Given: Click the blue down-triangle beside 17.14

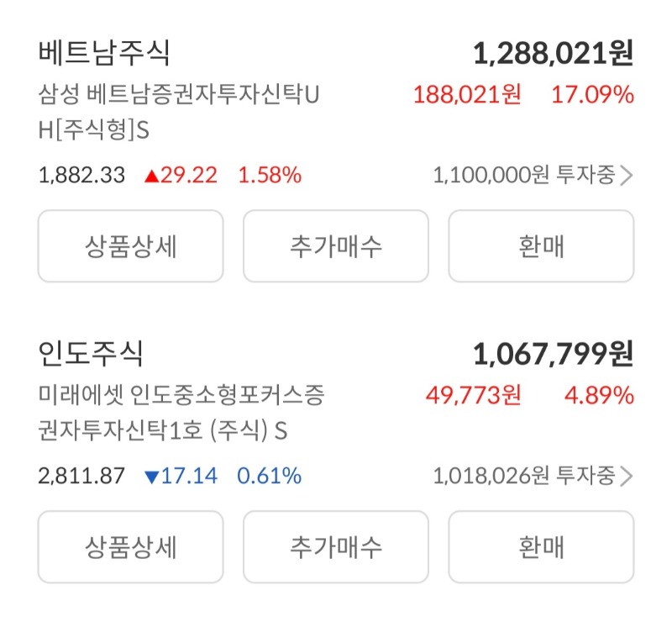Looking at the screenshot, I should click(x=152, y=477).
